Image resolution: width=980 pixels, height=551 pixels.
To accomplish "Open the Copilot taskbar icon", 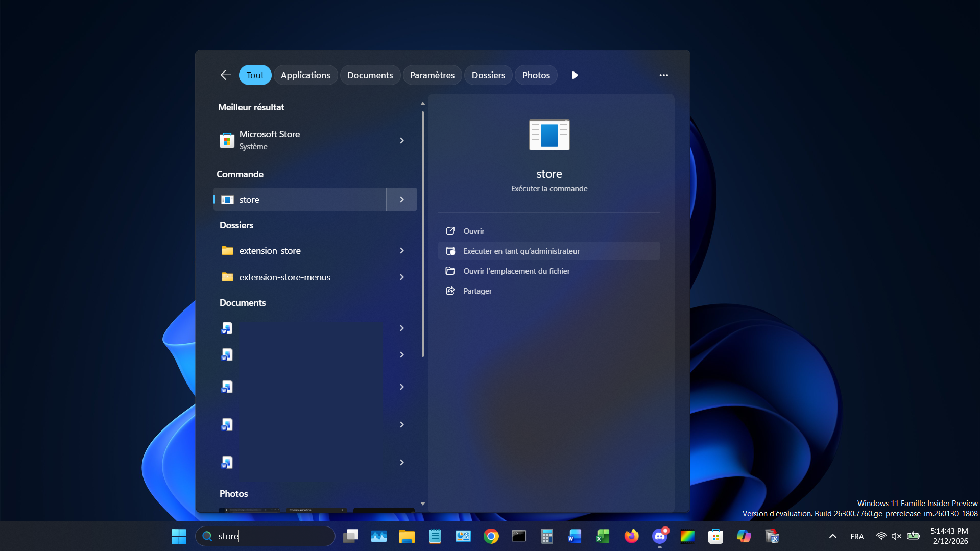I will click(x=744, y=536).
